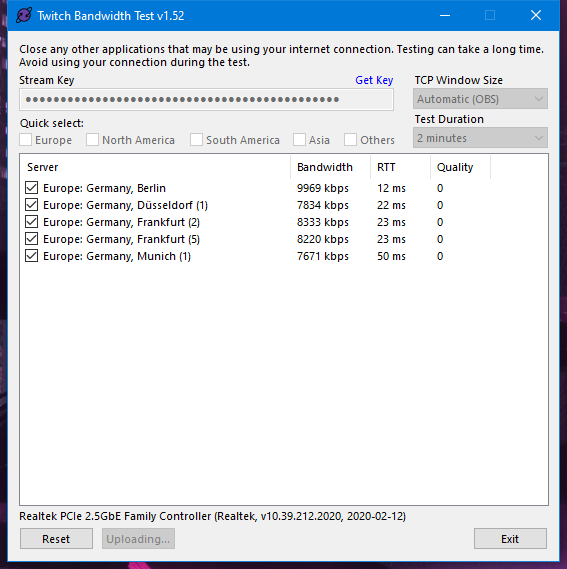Select the 9969 kbps bandwidth value
567x569 pixels.
[x=323, y=188]
